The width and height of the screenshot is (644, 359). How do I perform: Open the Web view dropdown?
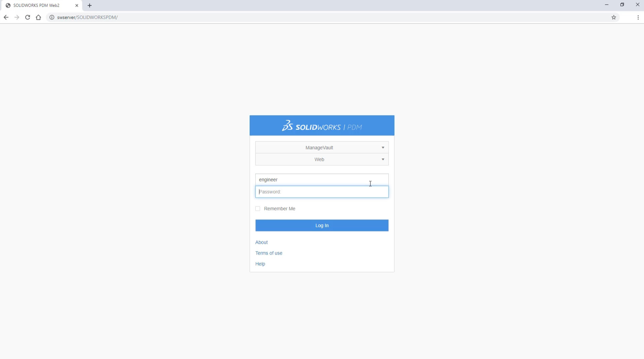pos(322,159)
